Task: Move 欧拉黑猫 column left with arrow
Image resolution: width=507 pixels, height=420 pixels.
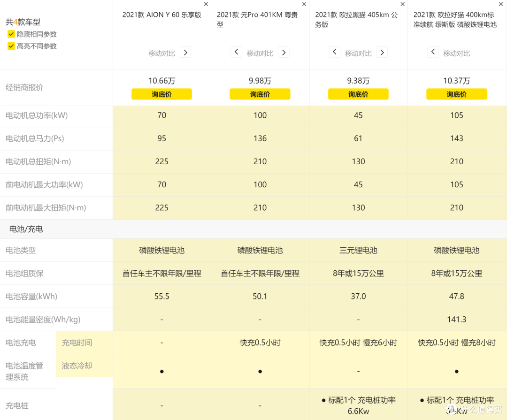Action: pyautogui.click(x=335, y=52)
